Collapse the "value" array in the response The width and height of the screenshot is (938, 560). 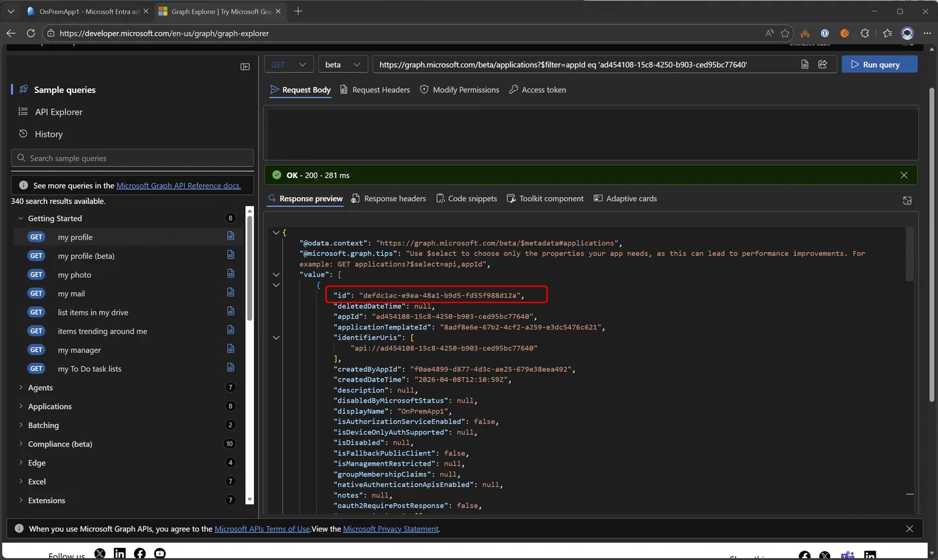[276, 275]
